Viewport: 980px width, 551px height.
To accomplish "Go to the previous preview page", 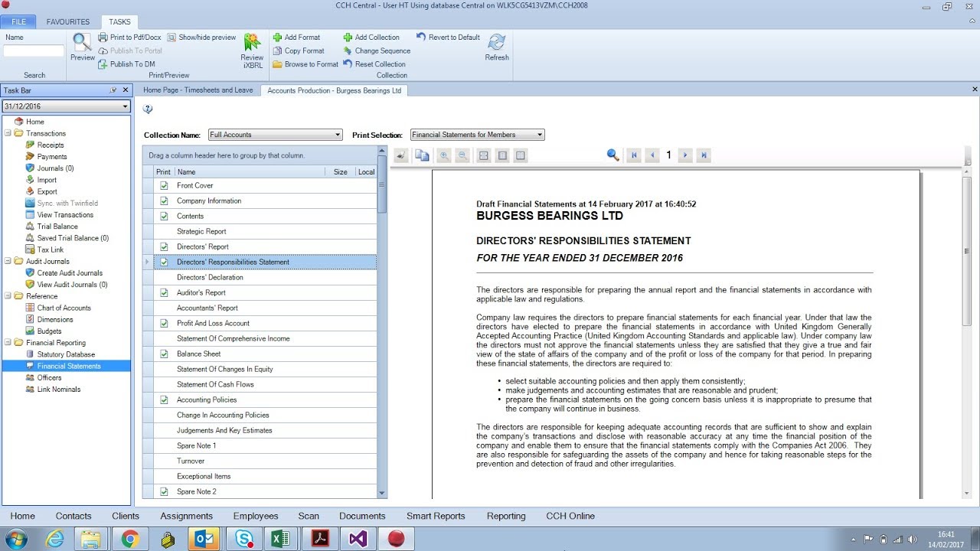I will [652, 155].
